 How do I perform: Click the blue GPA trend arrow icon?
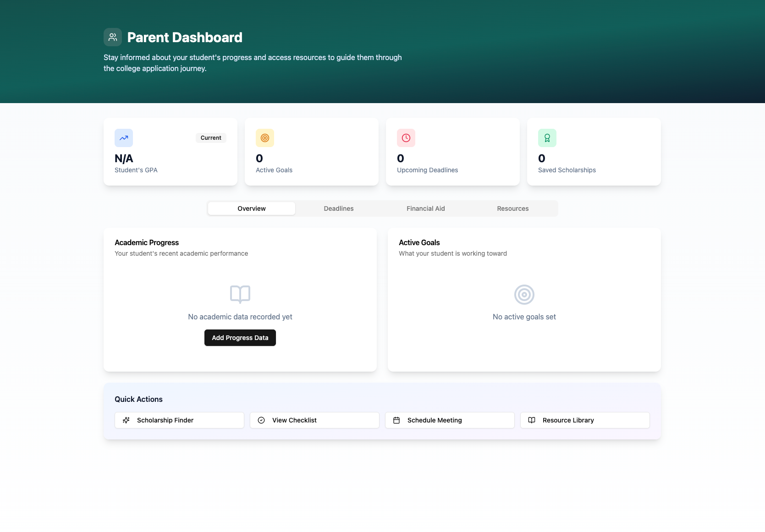124,138
